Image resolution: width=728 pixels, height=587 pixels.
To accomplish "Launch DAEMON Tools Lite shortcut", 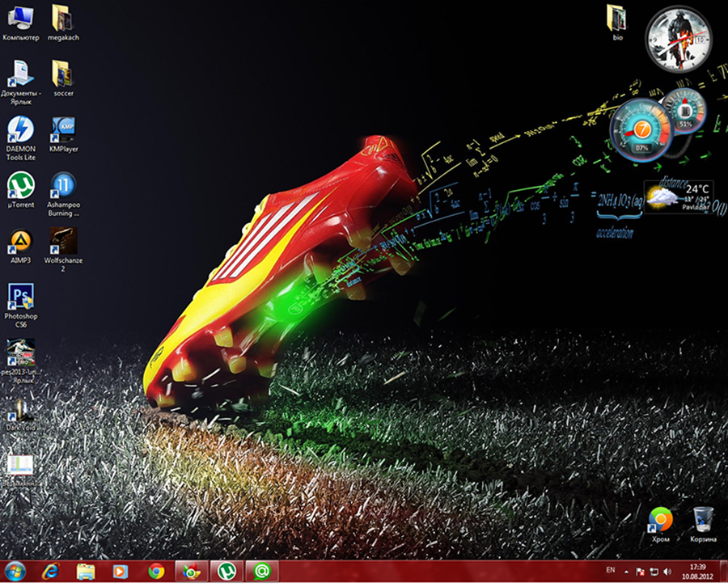I will 20,138.
